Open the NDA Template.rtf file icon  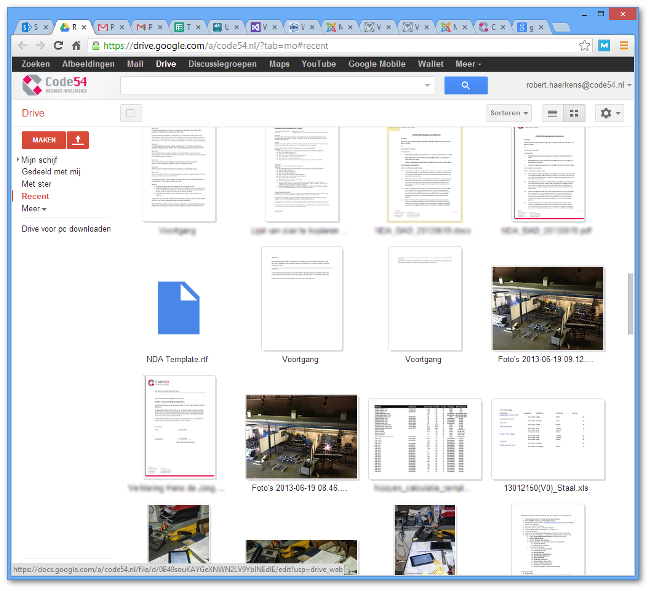179,308
